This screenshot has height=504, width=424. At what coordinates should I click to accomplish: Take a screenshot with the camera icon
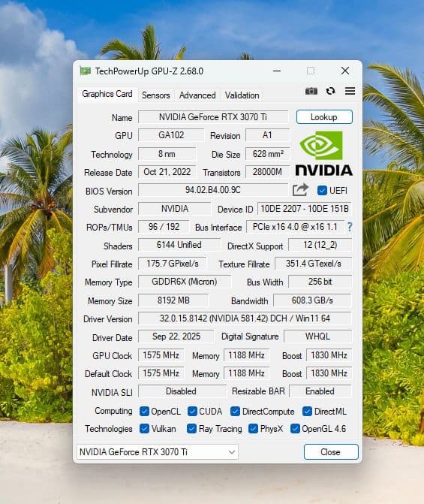tap(311, 91)
